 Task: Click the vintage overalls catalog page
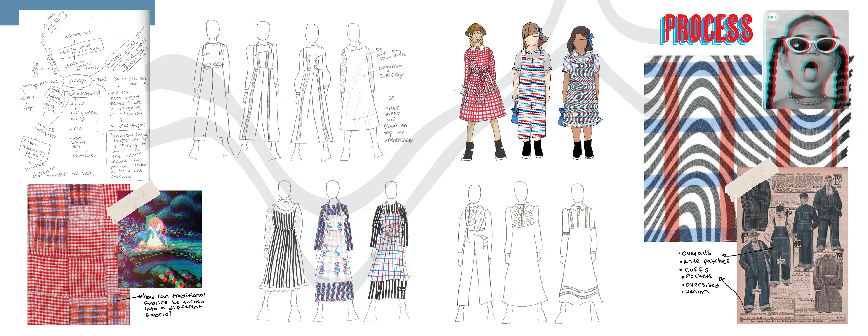tap(795, 250)
